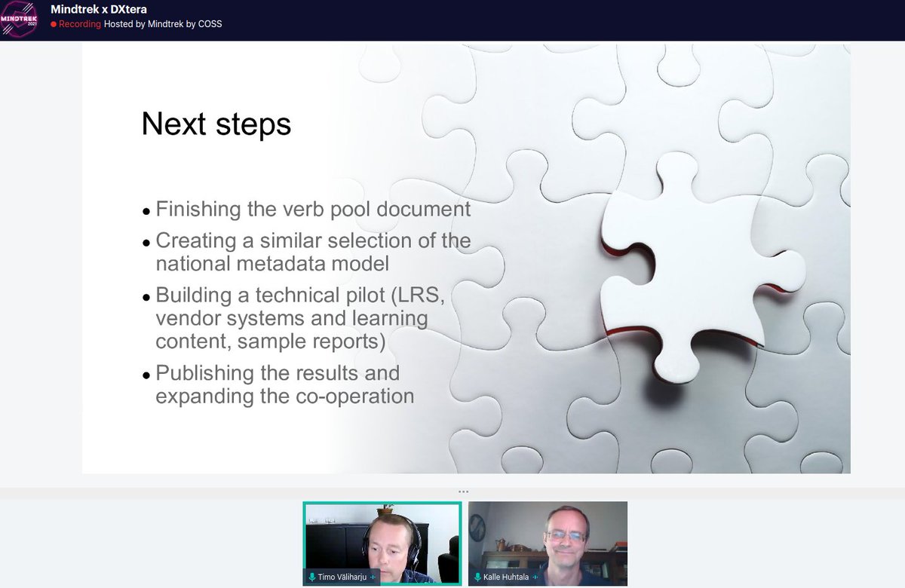Click the Kalle Huhtala name label
The height and width of the screenshot is (588, 905).
(x=507, y=577)
